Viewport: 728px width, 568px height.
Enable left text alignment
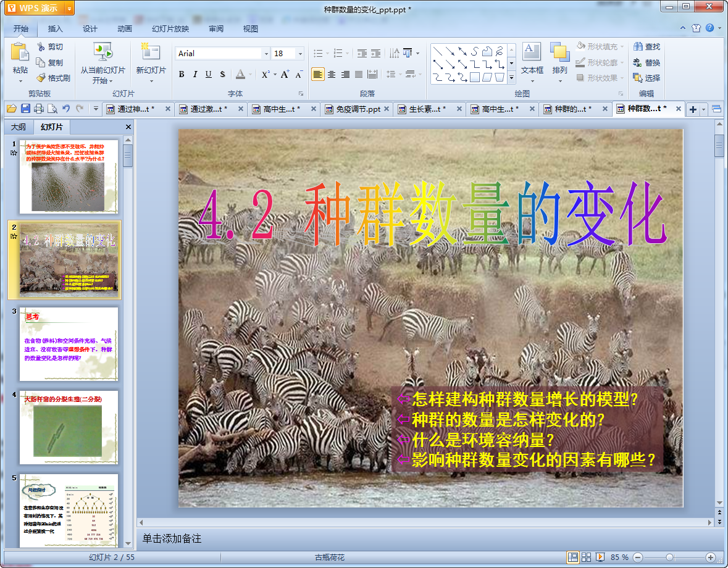(x=317, y=74)
